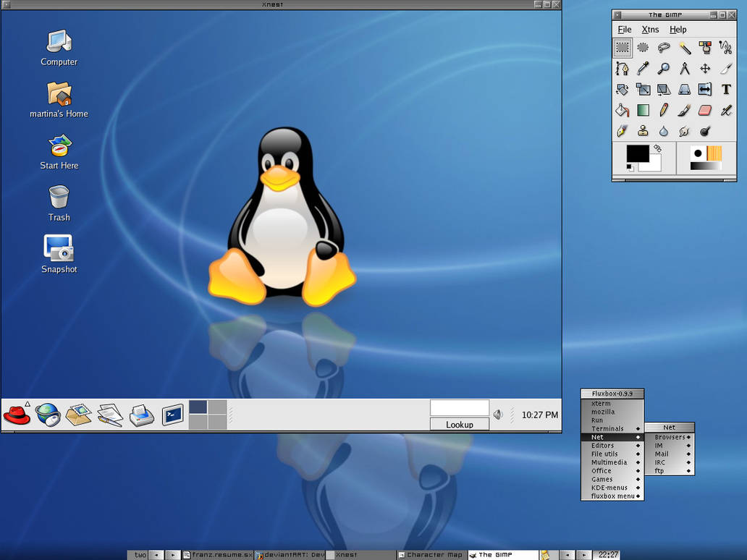Select the Blur/Sharpen water drop tool
747x560 pixels.
(664, 131)
